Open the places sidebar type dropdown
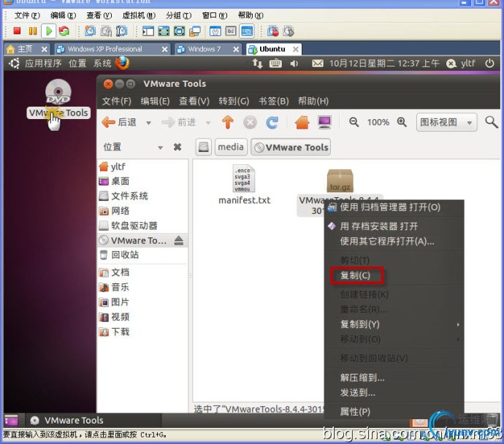The image size is (504, 444). (161, 148)
